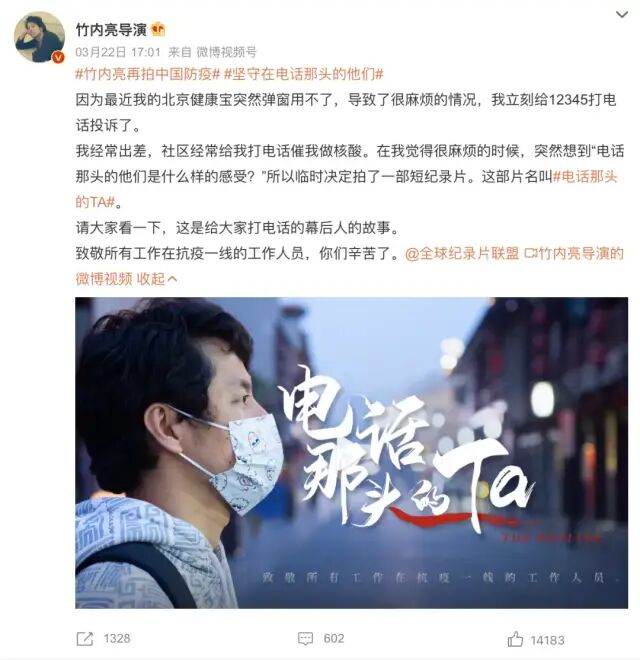Collapse the post text with 收起
Image resolution: width=640 pixels, height=660 pixels.
coord(150,279)
